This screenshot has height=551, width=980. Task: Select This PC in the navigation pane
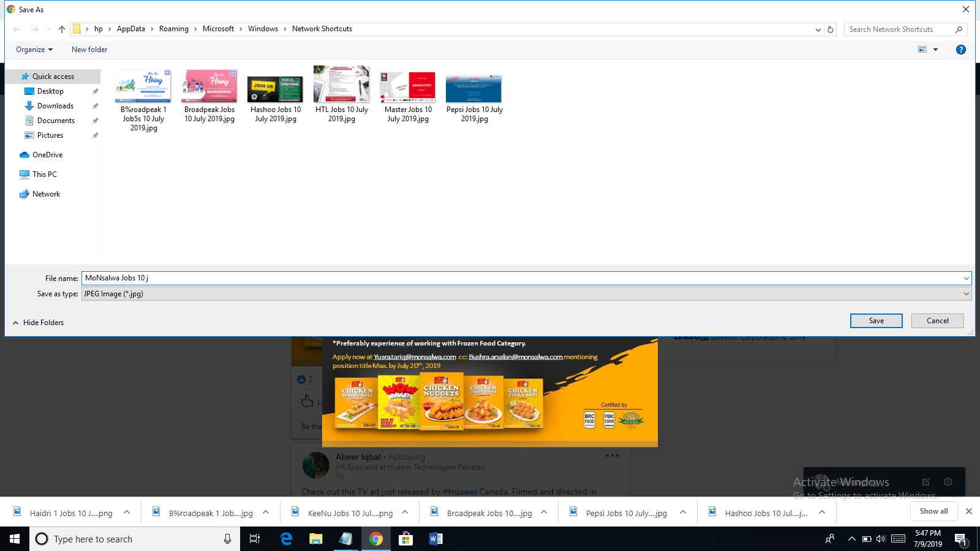coord(44,174)
